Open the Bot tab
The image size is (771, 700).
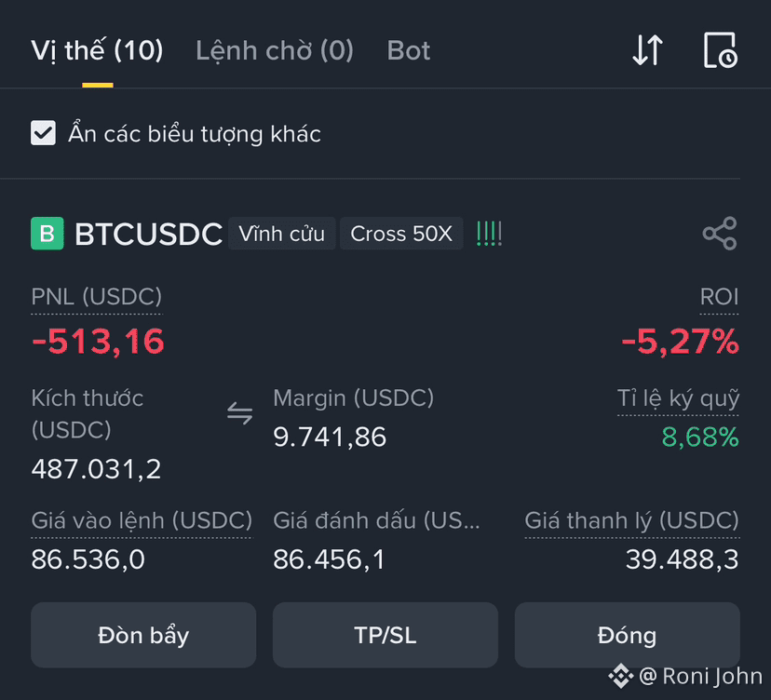pyautogui.click(x=408, y=50)
